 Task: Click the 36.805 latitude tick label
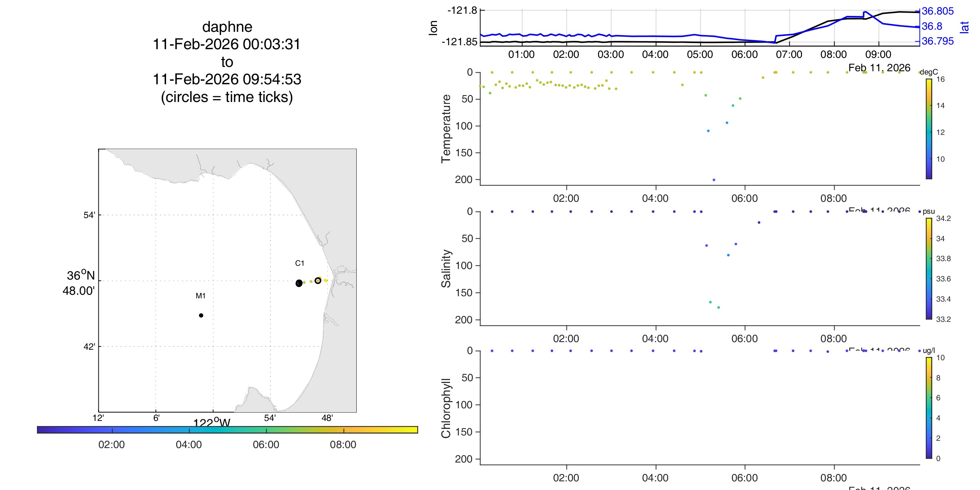937,11
